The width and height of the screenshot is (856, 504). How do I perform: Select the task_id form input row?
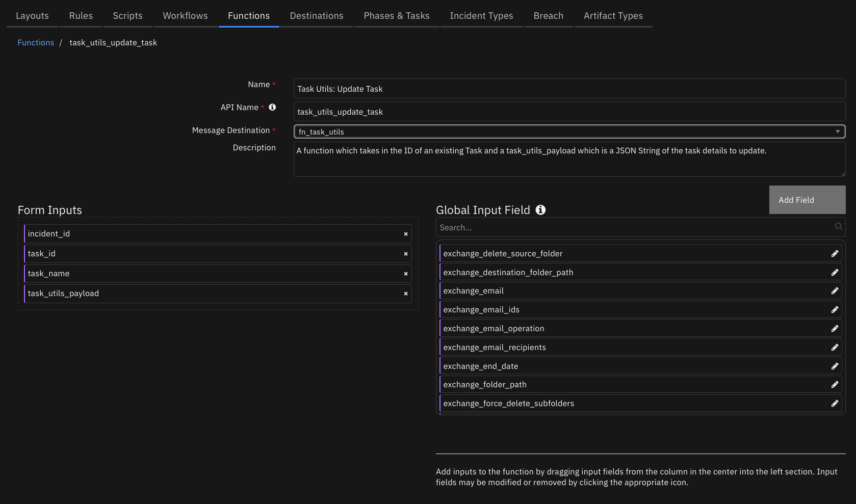[218, 254]
